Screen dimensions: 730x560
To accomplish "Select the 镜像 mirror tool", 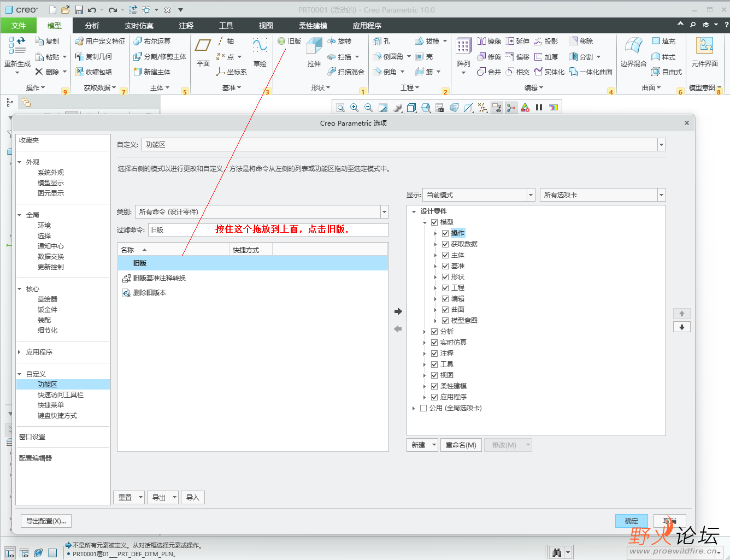I will click(489, 41).
